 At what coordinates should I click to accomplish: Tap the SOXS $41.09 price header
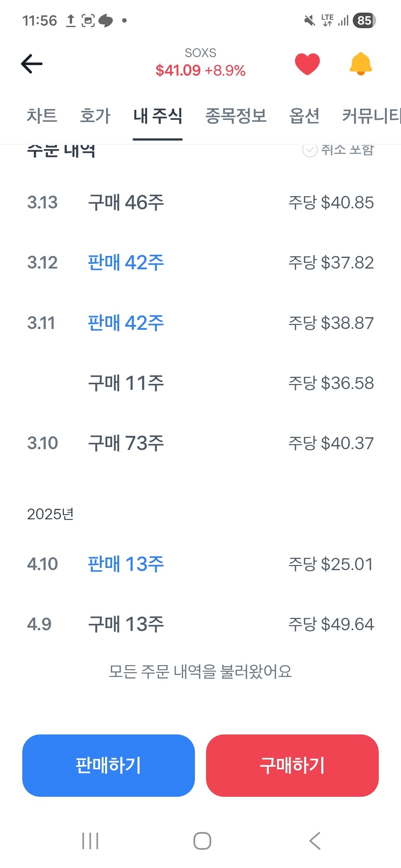(200, 63)
